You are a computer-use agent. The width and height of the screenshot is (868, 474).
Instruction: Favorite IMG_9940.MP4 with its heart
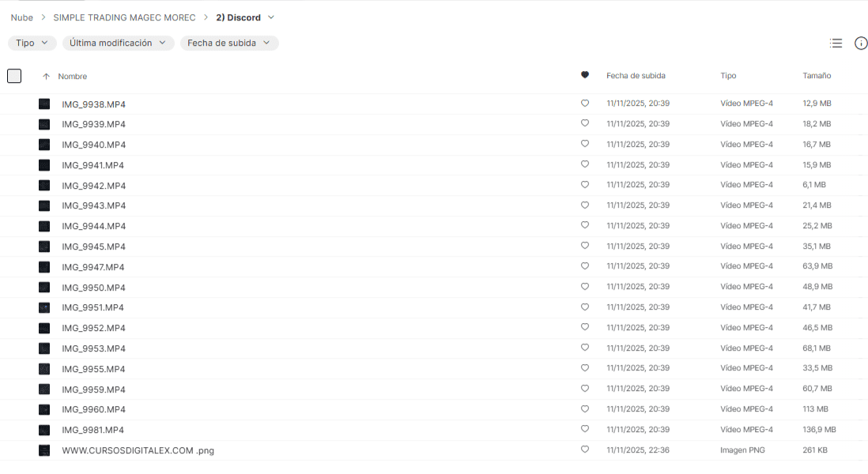(x=585, y=144)
